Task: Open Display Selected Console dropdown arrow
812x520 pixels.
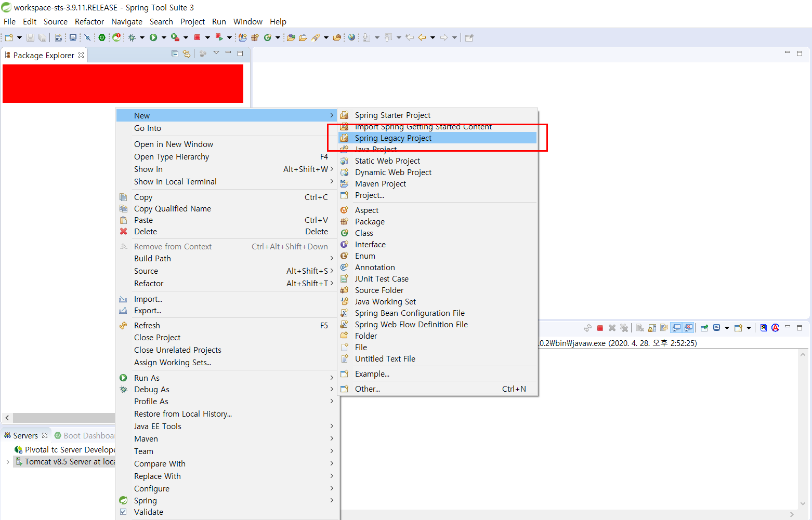Action: point(727,328)
